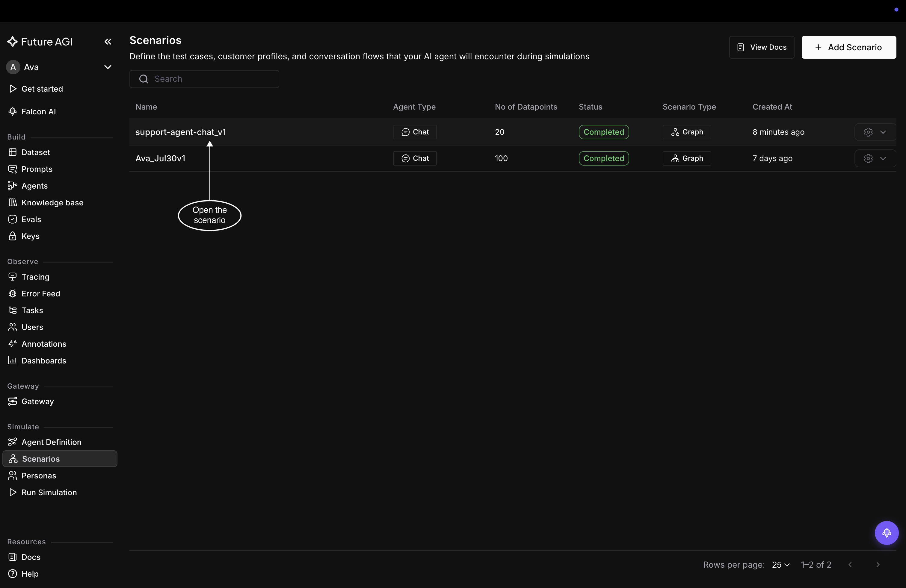906x588 pixels.
Task: Click the Ava avatar circle
Action: pos(13,67)
